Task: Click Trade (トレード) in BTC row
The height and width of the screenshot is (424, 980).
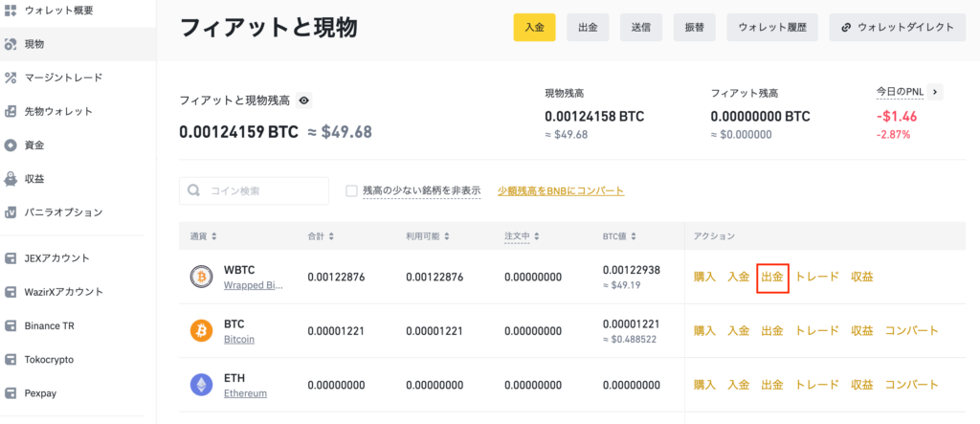Action: 817,331
